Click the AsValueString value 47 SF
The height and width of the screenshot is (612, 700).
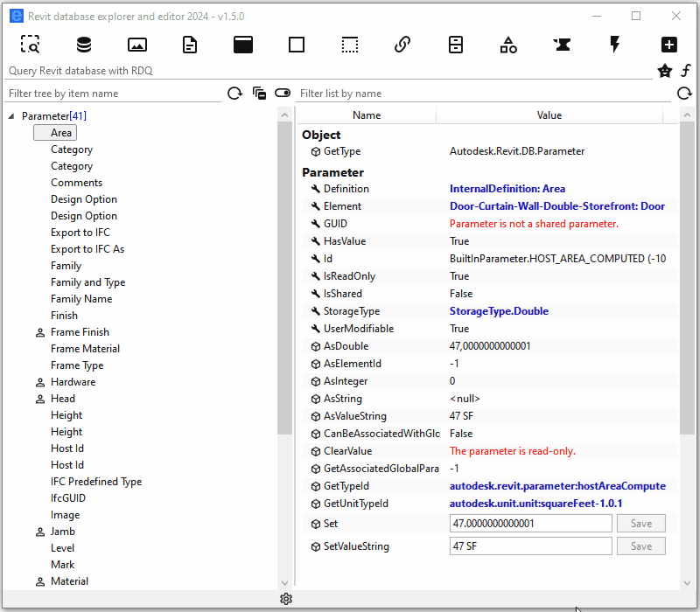[x=461, y=416]
